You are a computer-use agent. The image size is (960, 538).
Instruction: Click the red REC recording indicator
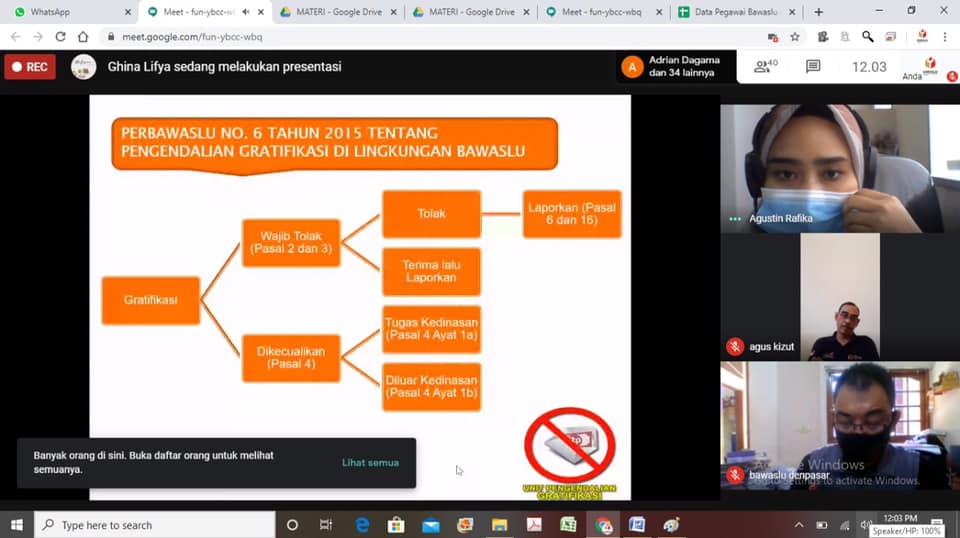tap(29, 67)
